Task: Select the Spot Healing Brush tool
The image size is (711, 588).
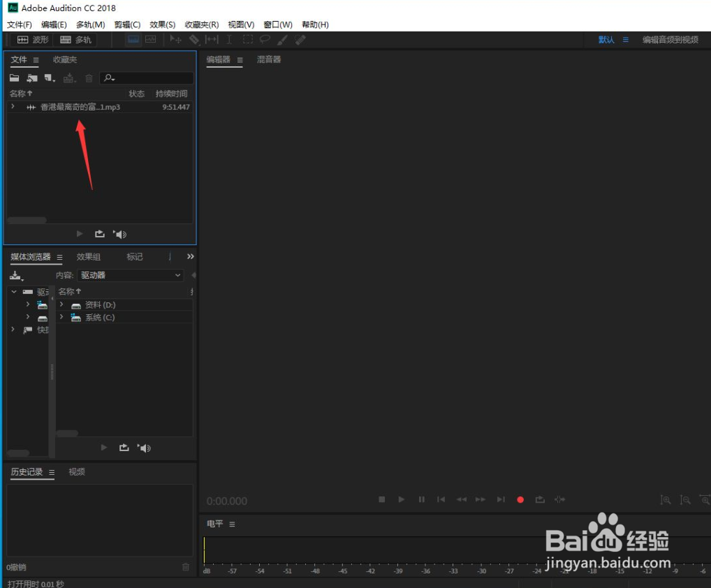Action: click(300, 39)
